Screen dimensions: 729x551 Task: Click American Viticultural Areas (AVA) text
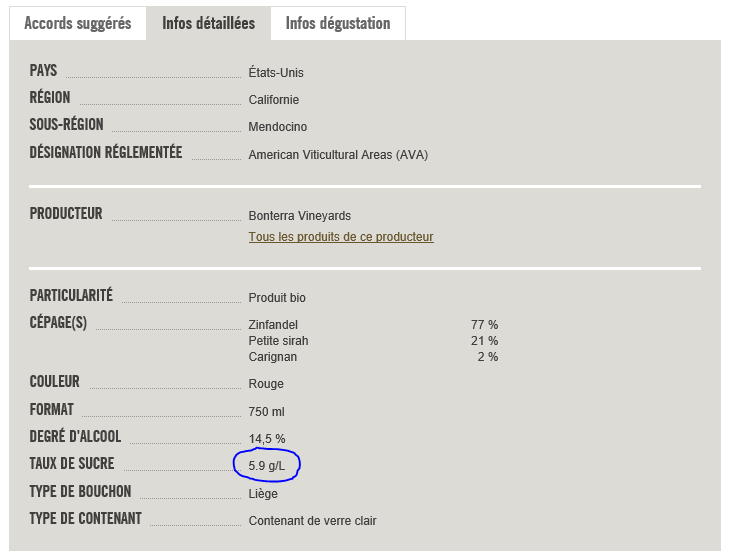click(x=338, y=155)
